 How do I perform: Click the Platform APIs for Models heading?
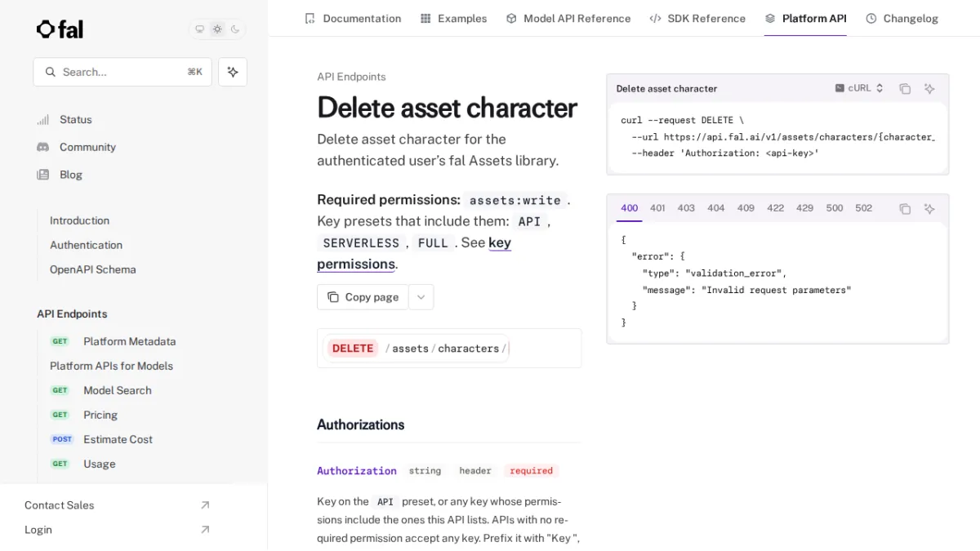pos(111,366)
